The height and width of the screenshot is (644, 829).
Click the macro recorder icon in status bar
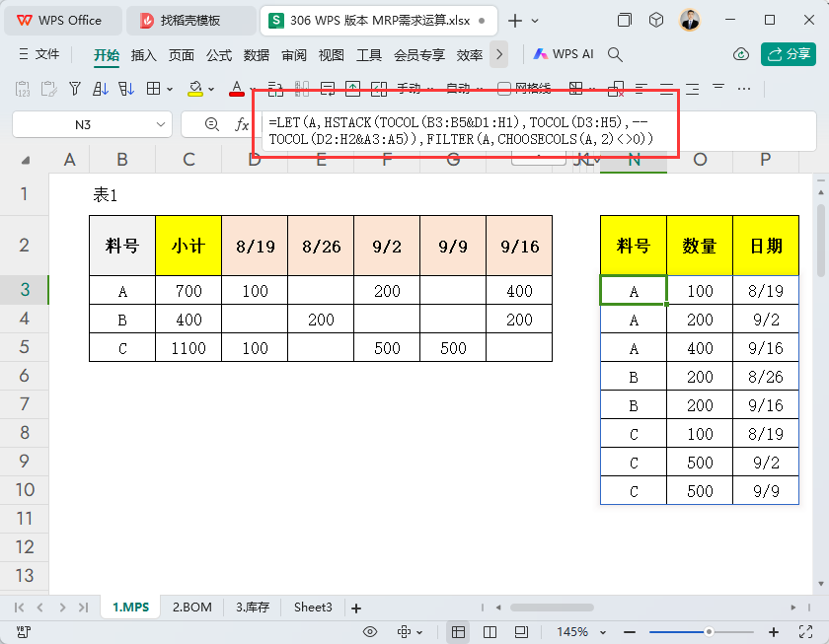(x=24, y=632)
